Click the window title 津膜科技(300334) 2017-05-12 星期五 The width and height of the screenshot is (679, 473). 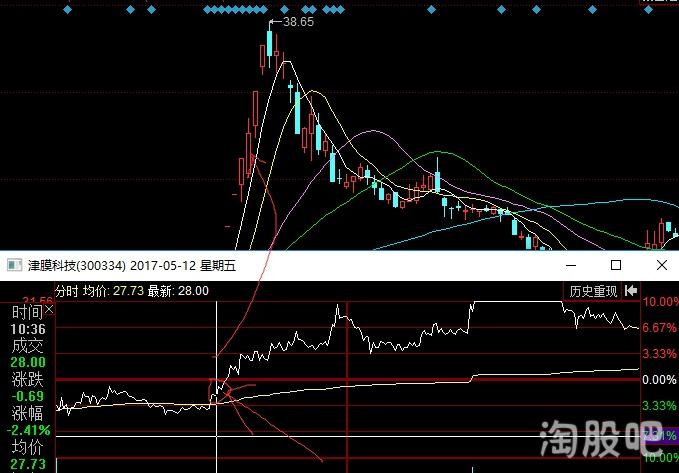click(x=132, y=266)
